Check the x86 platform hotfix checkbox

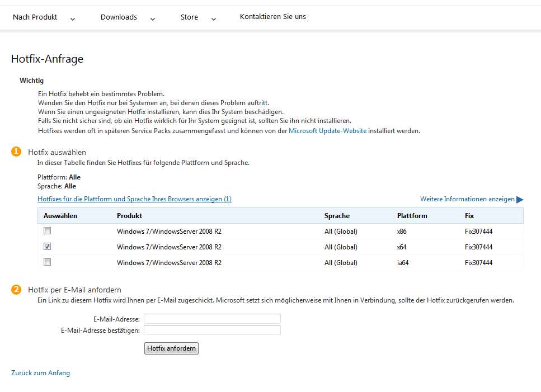(48, 231)
